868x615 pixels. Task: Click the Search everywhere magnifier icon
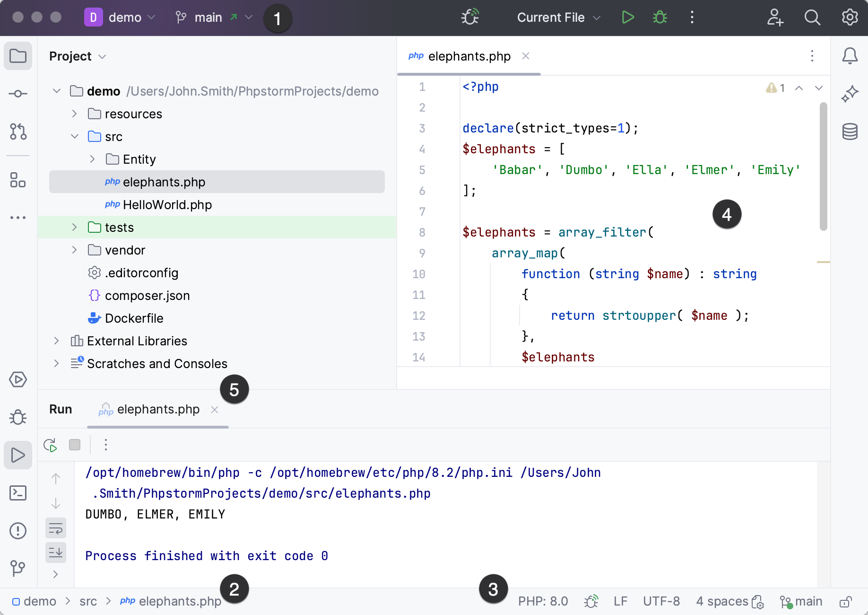(x=812, y=18)
